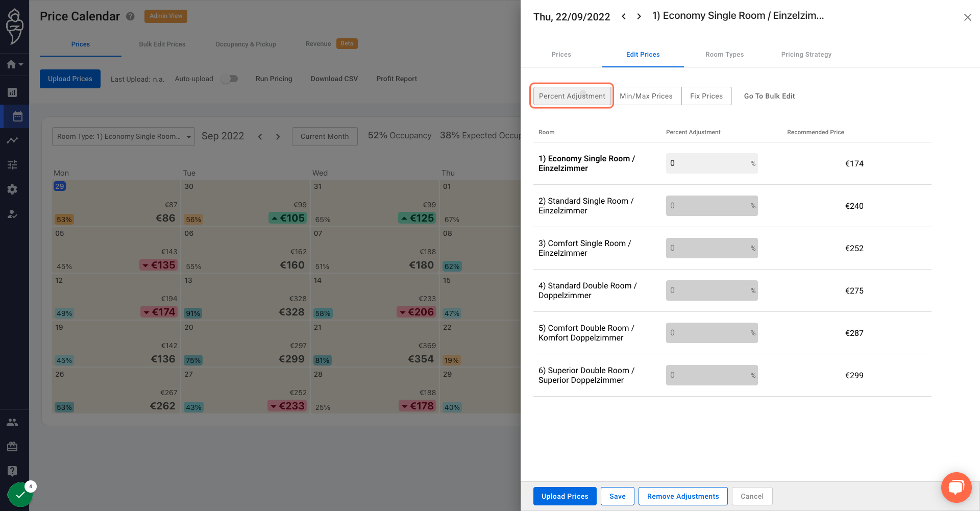Open the home icon in sidebar
The height and width of the screenshot is (511, 980).
coord(12,64)
